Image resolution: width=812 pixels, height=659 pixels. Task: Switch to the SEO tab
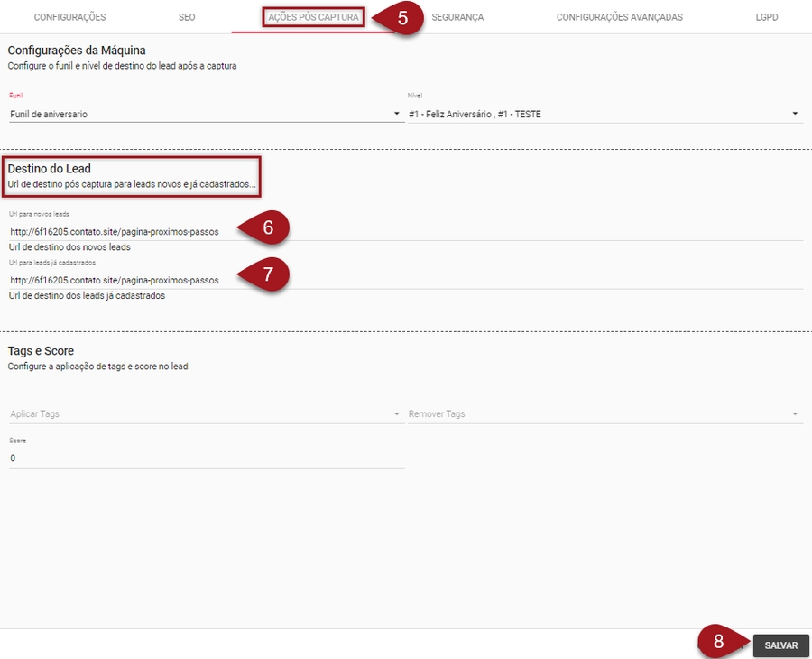187,17
